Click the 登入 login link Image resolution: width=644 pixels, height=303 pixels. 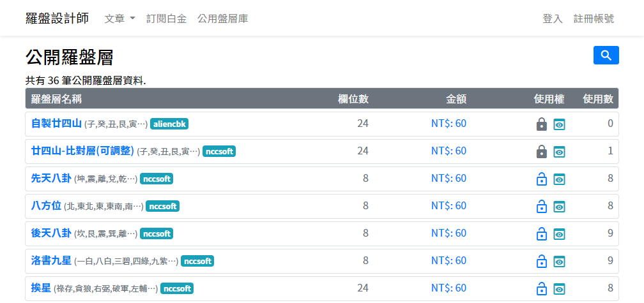pos(552,18)
